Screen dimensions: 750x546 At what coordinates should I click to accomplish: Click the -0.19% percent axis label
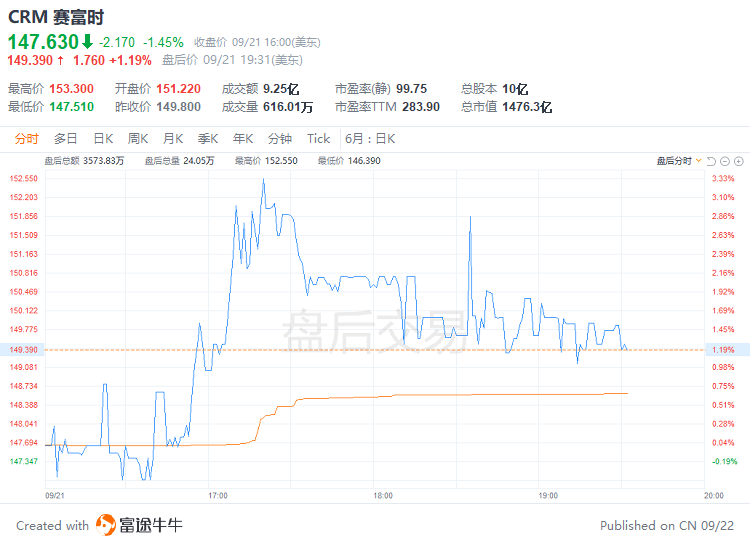click(x=724, y=461)
